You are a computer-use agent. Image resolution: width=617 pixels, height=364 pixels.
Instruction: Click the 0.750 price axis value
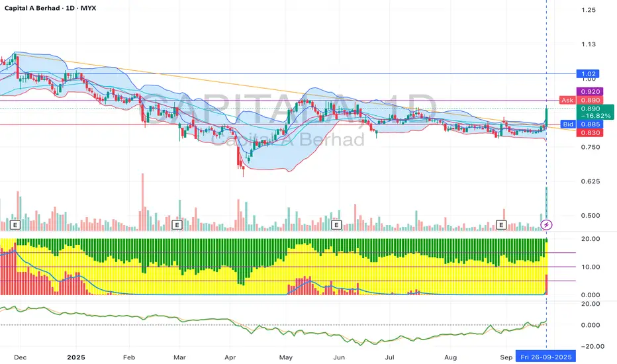tap(591, 147)
